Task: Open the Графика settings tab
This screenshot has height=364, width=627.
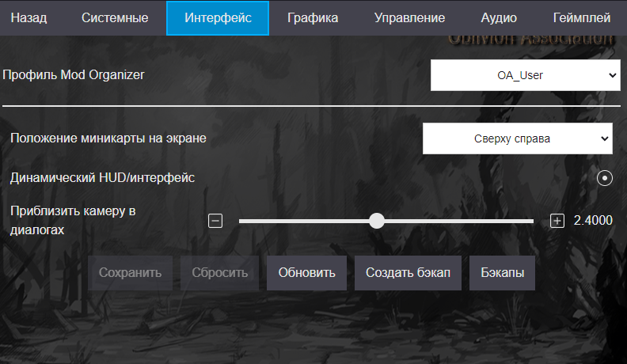Action: tap(313, 17)
